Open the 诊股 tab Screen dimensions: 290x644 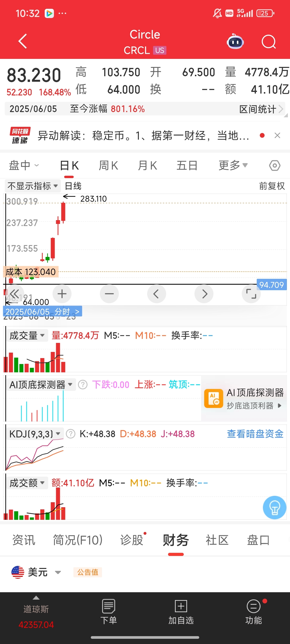(x=132, y=540)
